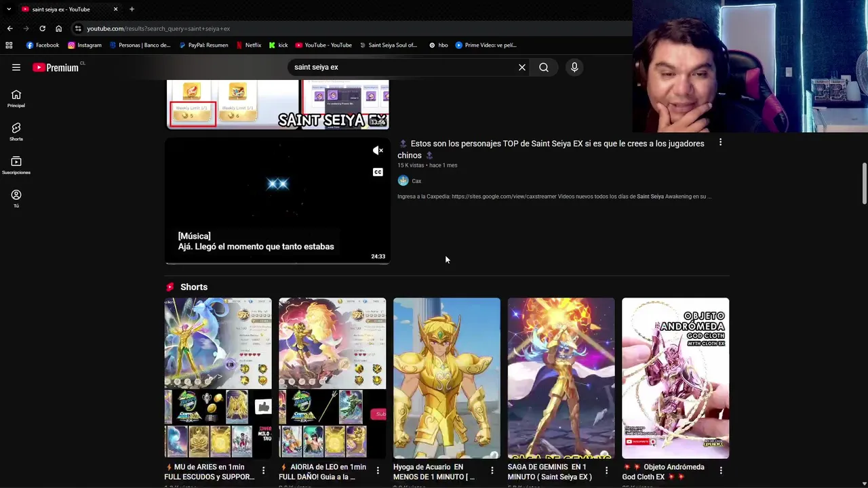Open Suscripciones in the sidebar
Viewport: 868px width, 488px height.
pyautogui.click(x=16, y=165)
